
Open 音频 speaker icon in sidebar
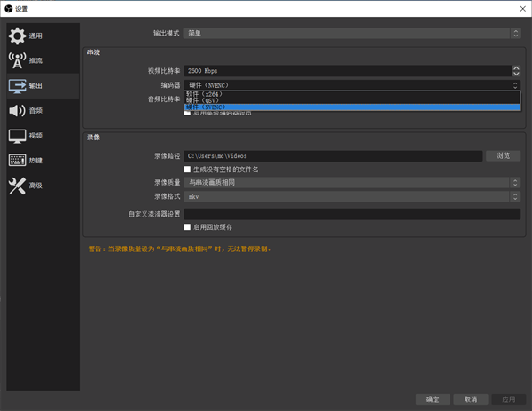pyautogui.click(x=17, y=111)
